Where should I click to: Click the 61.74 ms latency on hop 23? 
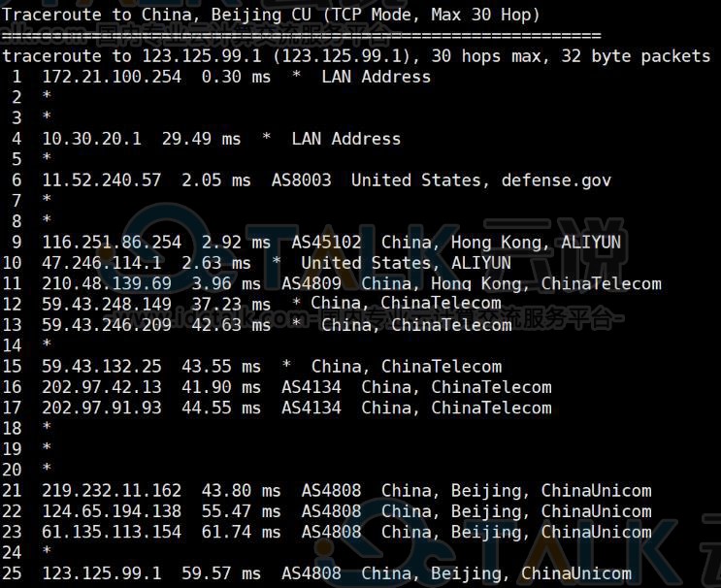point(242,532)
